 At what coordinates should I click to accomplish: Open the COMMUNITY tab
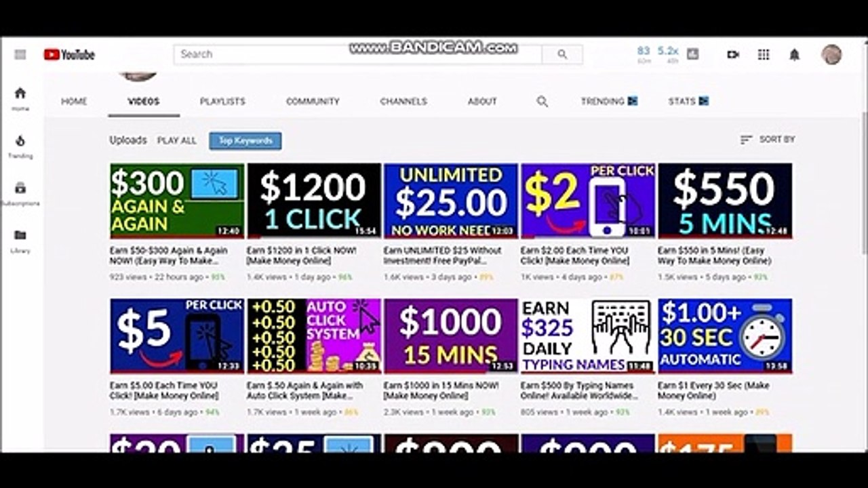(x=313, y=101)
